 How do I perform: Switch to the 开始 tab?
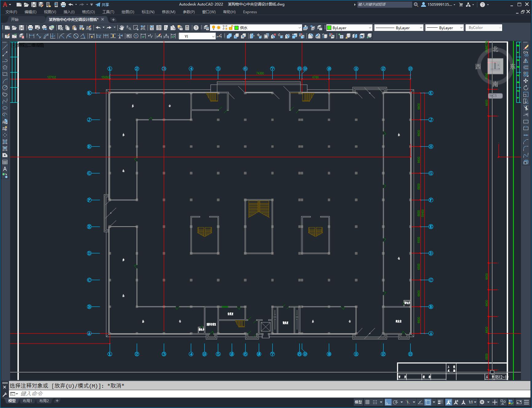click(15, 19)
